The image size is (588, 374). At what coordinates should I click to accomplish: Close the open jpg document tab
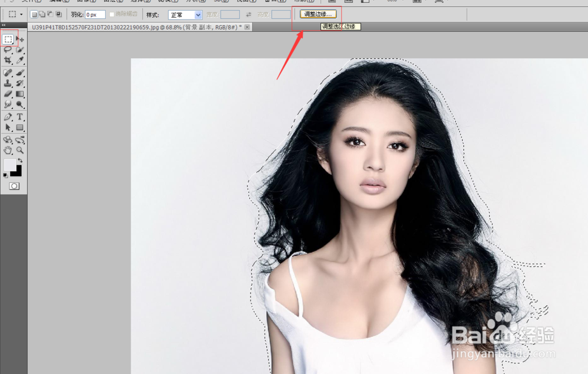[x=247, y=27]
